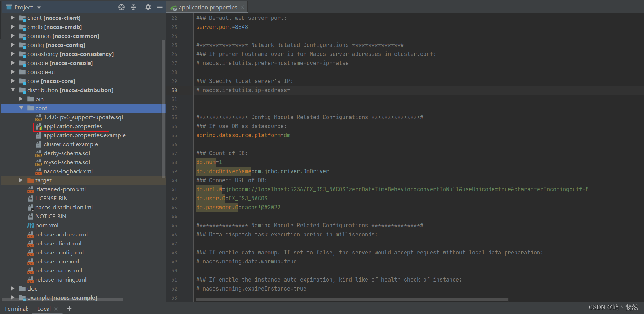
Task: Click the nacos-distribution.iml file icon
Action: pyautogui.click(x=31, y=208)
